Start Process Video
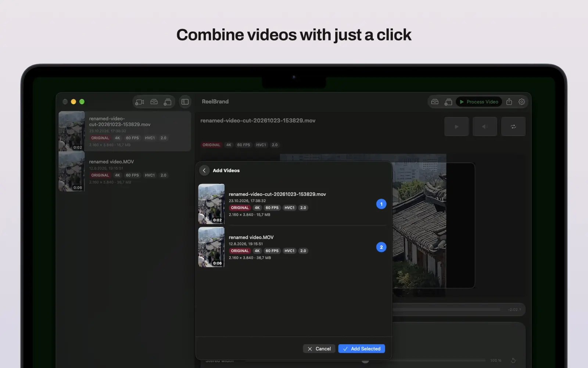 point(479,102)
